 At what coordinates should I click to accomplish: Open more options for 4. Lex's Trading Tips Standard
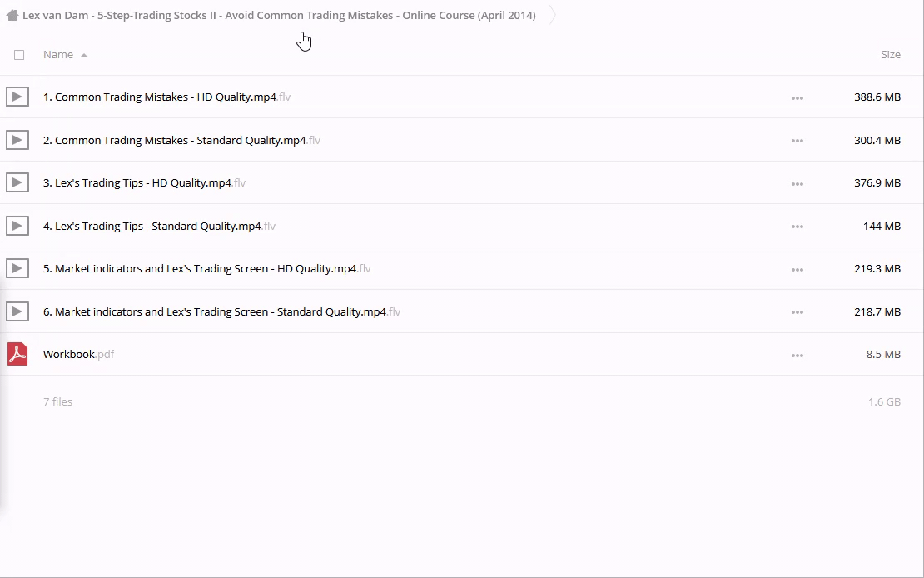[x=797, y=227]
